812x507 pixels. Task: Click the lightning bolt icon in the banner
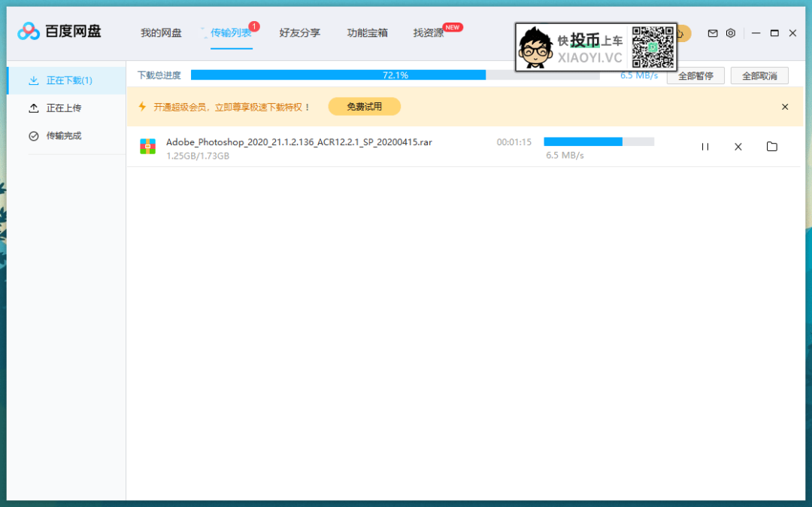click(142, 106)
